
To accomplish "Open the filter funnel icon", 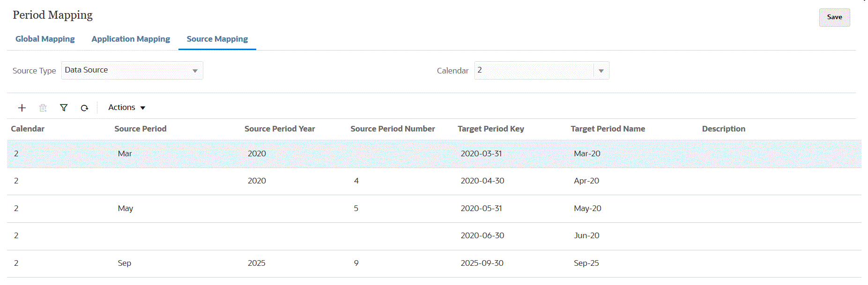I will pyautogui.click(x=64, y=108).
